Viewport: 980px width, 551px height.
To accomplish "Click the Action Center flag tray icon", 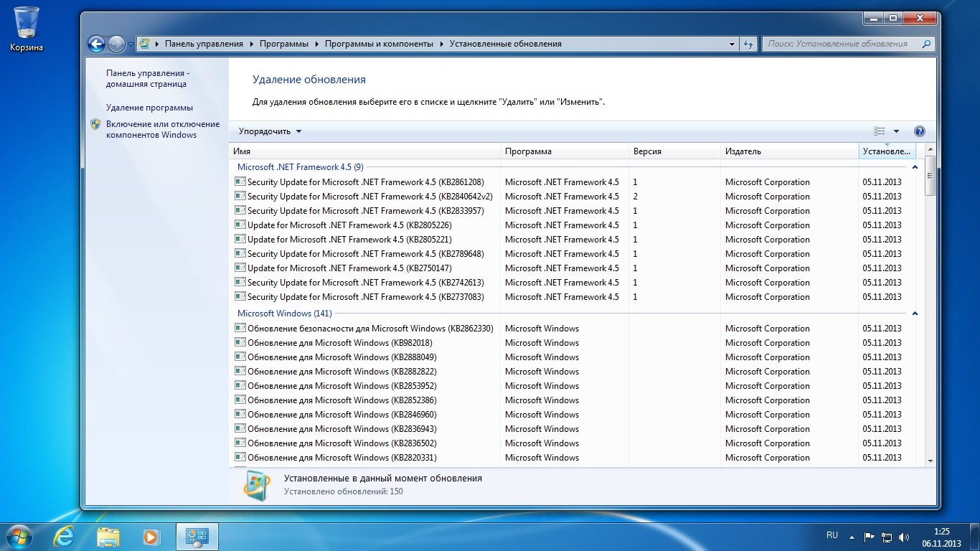I will tap(869, 537).
